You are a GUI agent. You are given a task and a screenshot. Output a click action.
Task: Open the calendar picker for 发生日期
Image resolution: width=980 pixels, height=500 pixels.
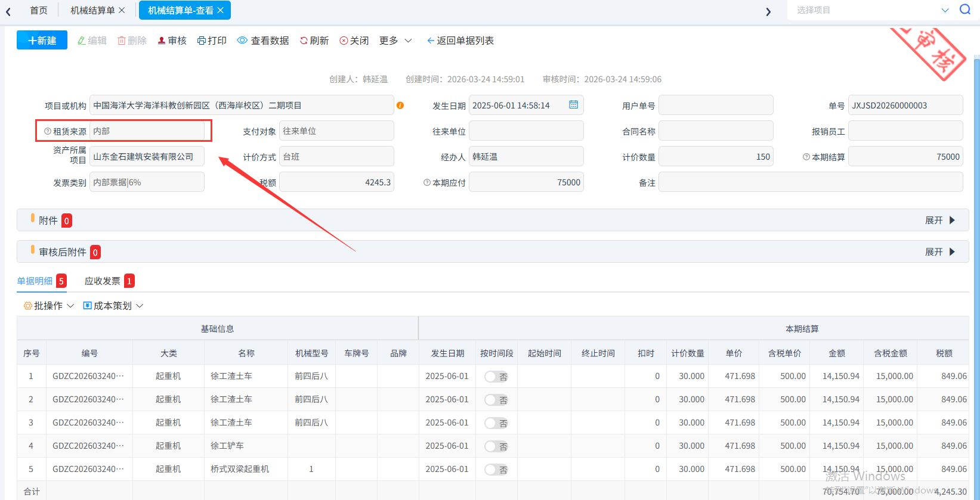573,105
